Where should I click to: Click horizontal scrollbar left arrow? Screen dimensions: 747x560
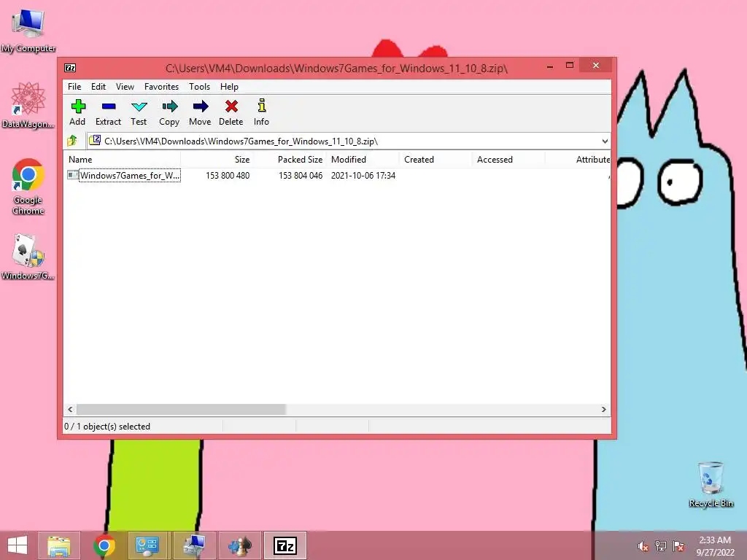coord(70,410)
